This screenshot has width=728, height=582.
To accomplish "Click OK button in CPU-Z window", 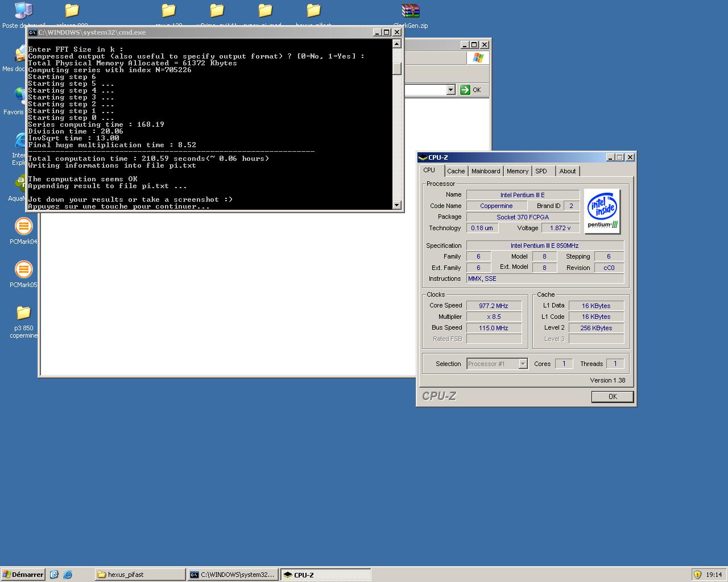I will [x=613, y=397].
